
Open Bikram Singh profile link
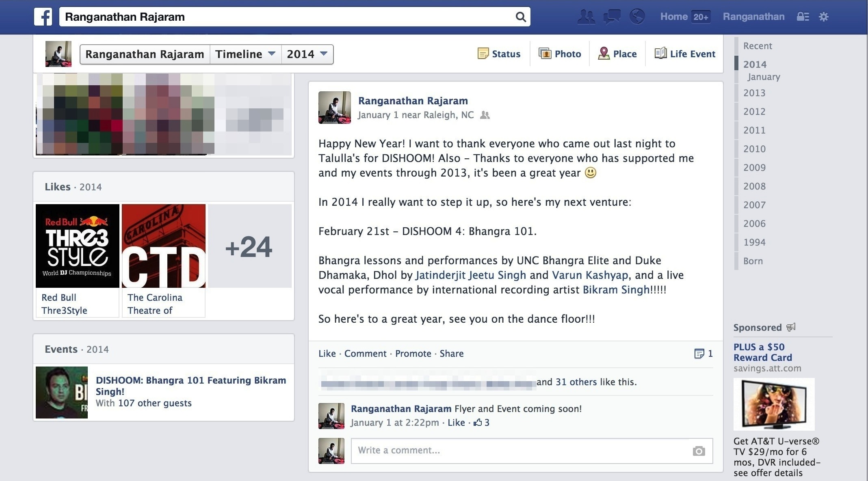coord(616,290)
